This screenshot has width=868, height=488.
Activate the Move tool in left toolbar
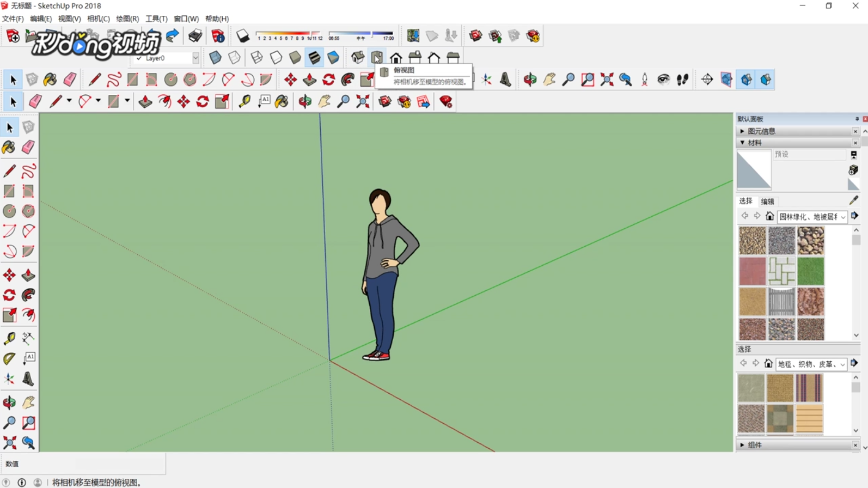click(x=9, y=275)
